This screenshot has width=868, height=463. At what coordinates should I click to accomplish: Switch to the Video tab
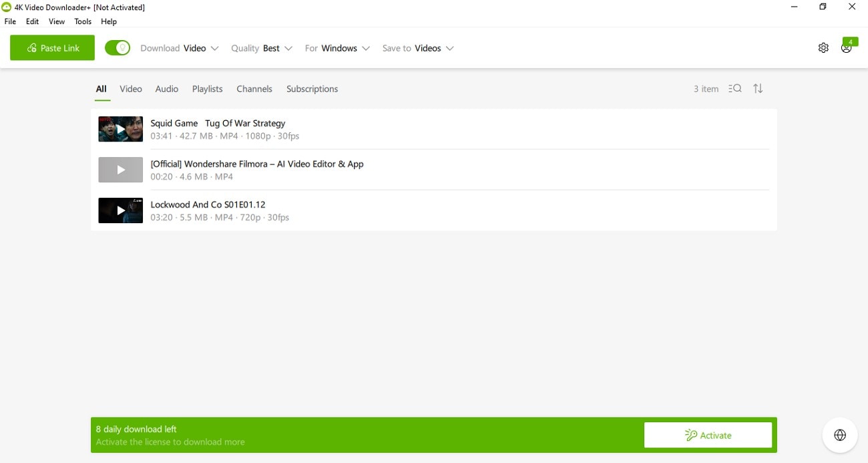pyautogui.click(x=131, y=89)
